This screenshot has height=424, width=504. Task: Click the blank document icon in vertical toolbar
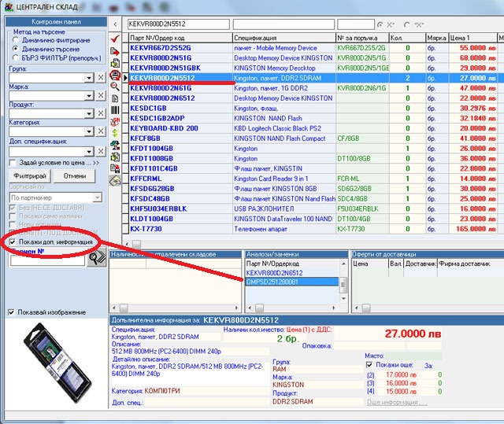(115, 98)
